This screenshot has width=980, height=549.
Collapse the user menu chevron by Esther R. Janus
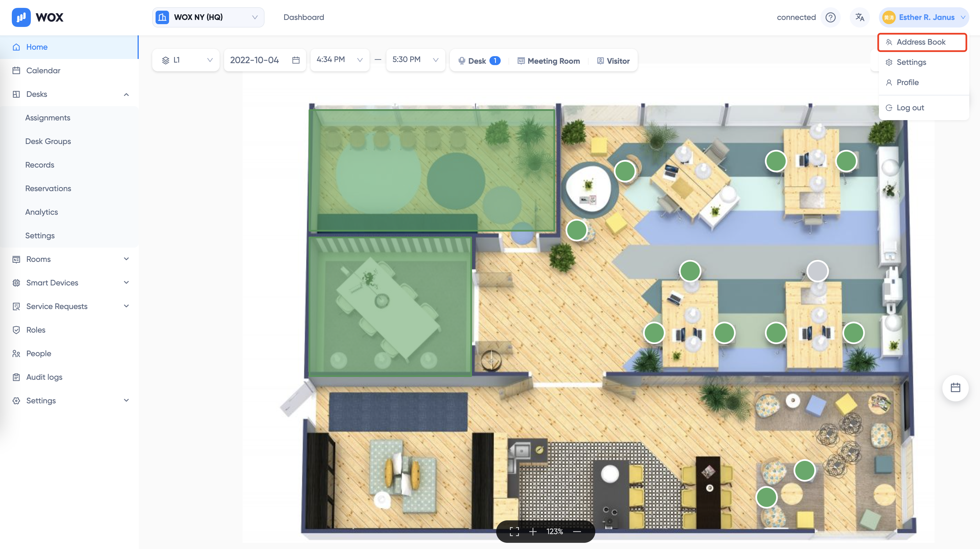coord(963,17)
